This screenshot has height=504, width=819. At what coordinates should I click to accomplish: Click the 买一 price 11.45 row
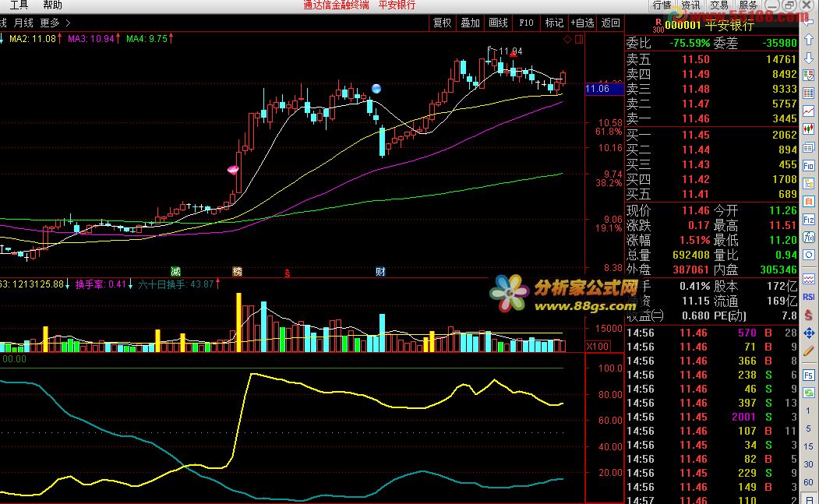click(x=711, y=135)
